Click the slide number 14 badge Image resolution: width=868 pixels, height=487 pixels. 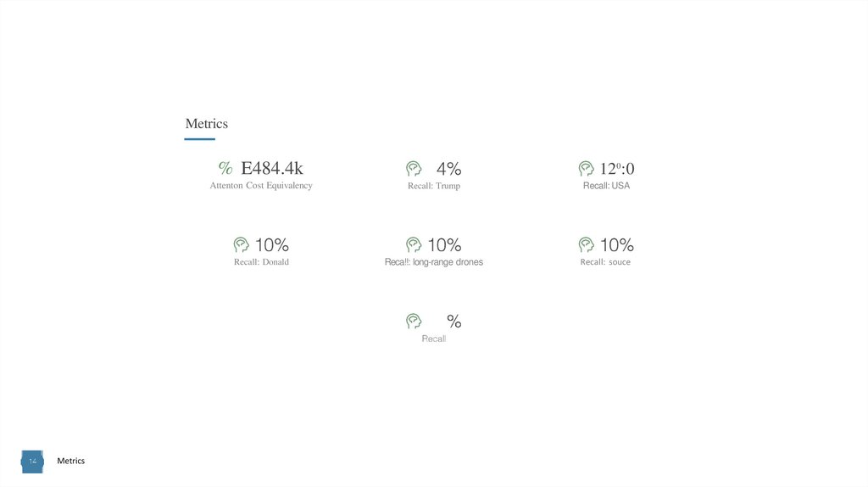(x=32, y=461)
